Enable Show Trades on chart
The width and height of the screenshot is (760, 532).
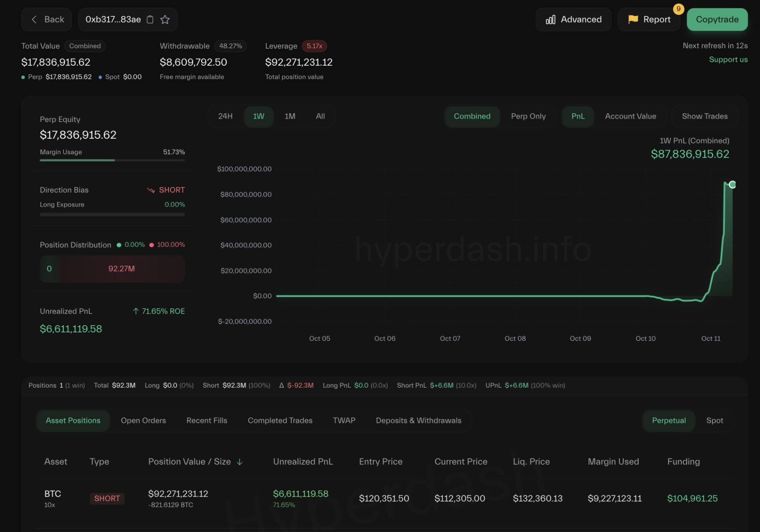(x=704, y=116)
